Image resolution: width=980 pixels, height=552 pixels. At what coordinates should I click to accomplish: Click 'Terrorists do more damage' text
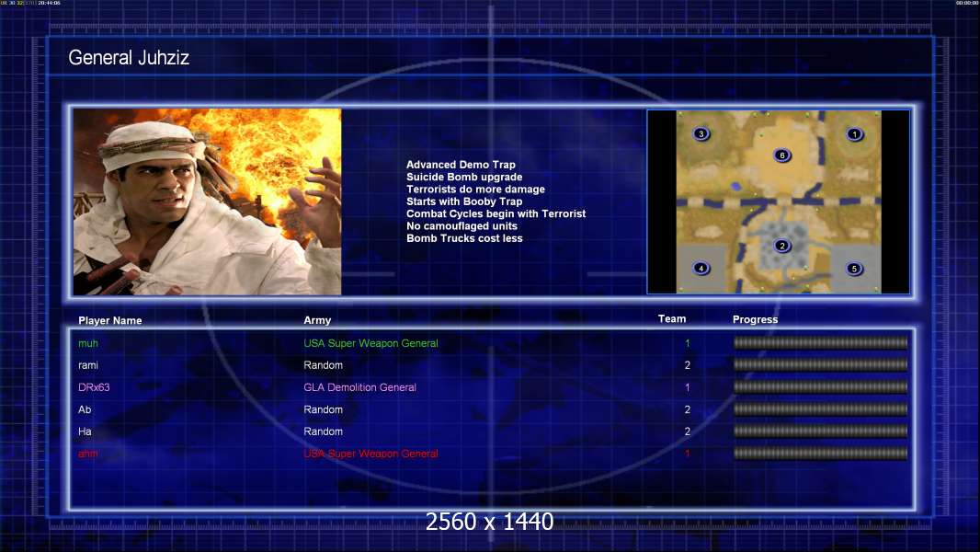[475, 189]
